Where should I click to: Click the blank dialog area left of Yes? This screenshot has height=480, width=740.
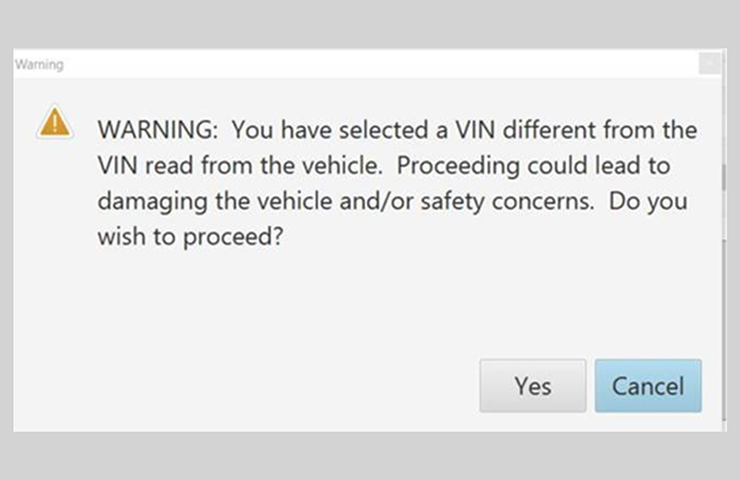pyautogui.click(x=250, y=386)
